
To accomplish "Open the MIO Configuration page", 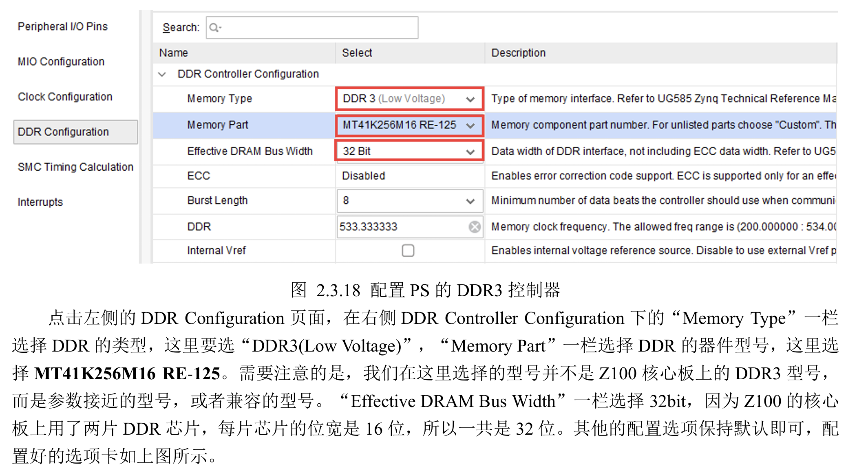I will (x=61, y=62).
